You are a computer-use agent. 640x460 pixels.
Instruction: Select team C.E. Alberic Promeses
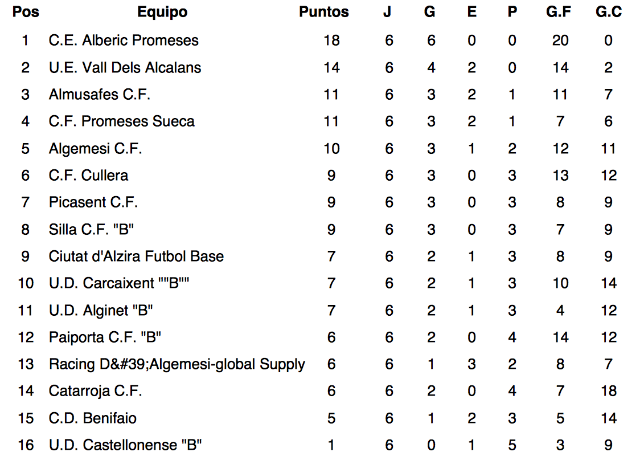tap(123, 40)
